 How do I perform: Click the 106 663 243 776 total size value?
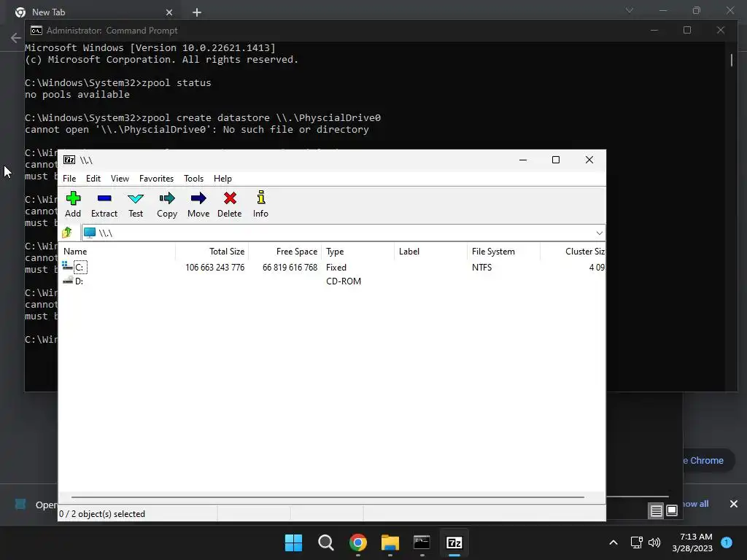pyautogui.click(x=215, y=268)
